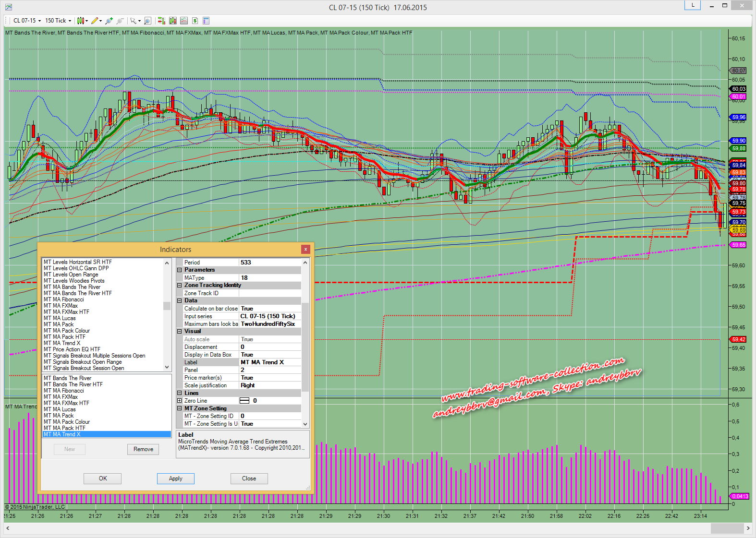
Task: Click the Period value field
Action: (x=269, y=263)
